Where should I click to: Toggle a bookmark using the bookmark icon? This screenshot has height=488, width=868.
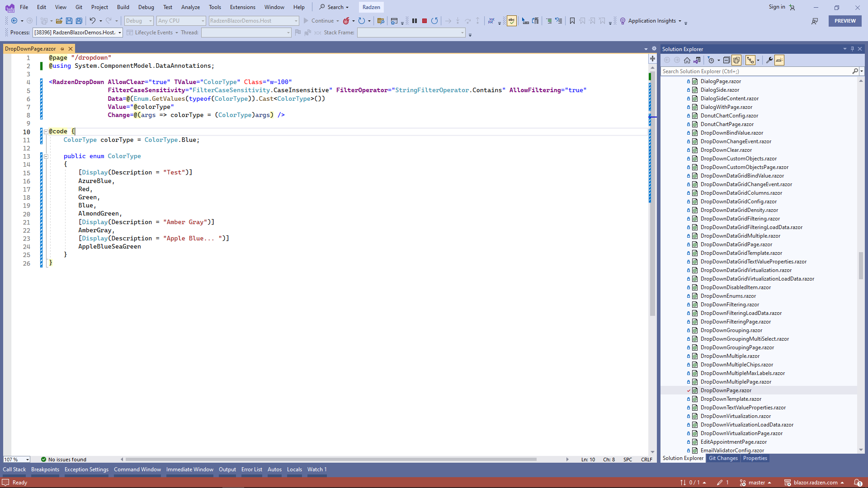point(572,21)
